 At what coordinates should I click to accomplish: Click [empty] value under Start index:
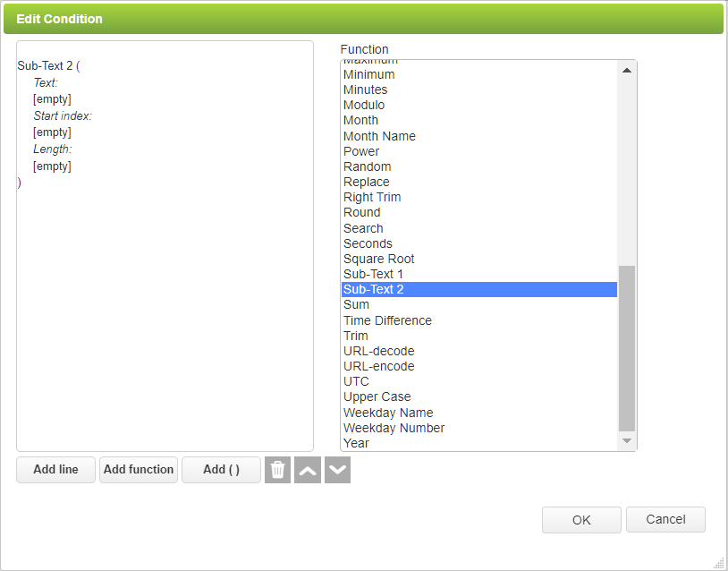pyautogui.click(x=52, y=132)
